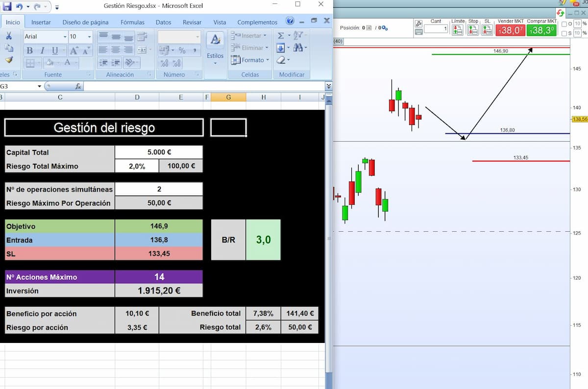Click the Cant quantity input field
Image resolution: width=588 pixels, height=389 pixels.
(436, 29)
